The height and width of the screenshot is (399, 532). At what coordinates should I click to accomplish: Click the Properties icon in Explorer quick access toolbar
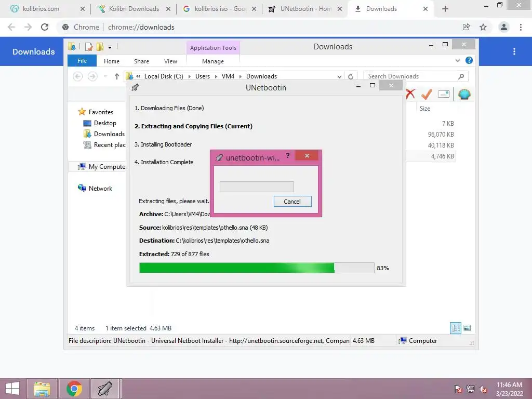click(89, 47)
